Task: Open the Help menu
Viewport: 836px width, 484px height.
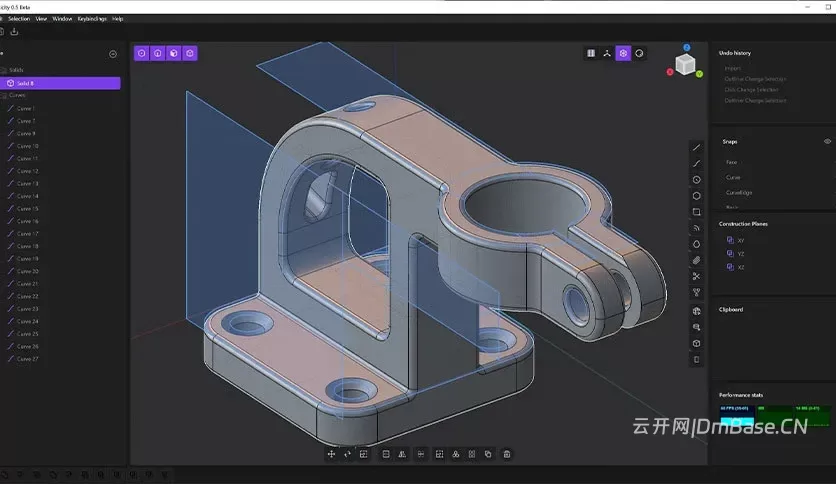Action: pyautogui.click(x=118, y=19)
